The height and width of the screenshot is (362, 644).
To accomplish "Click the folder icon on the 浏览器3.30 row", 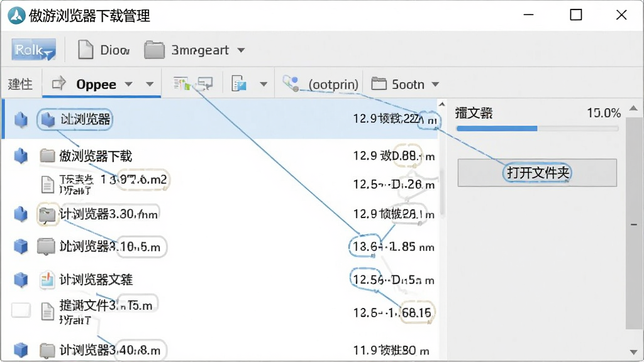I will (47, 215).
